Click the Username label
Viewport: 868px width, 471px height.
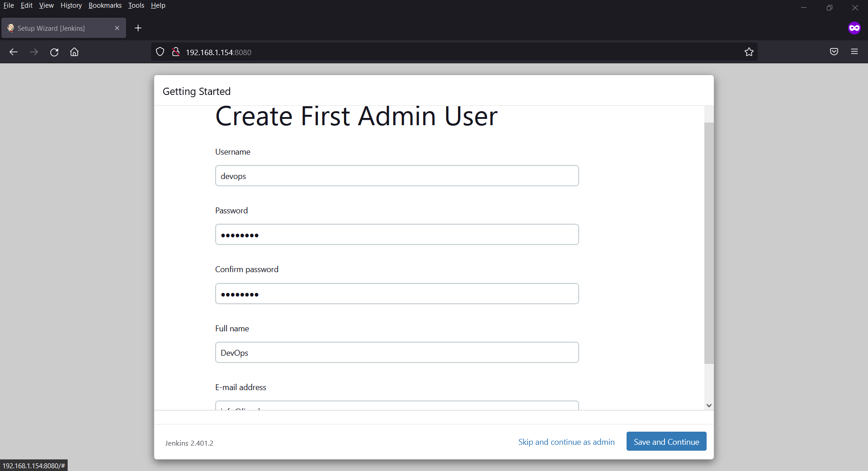[x=232, y=152]
